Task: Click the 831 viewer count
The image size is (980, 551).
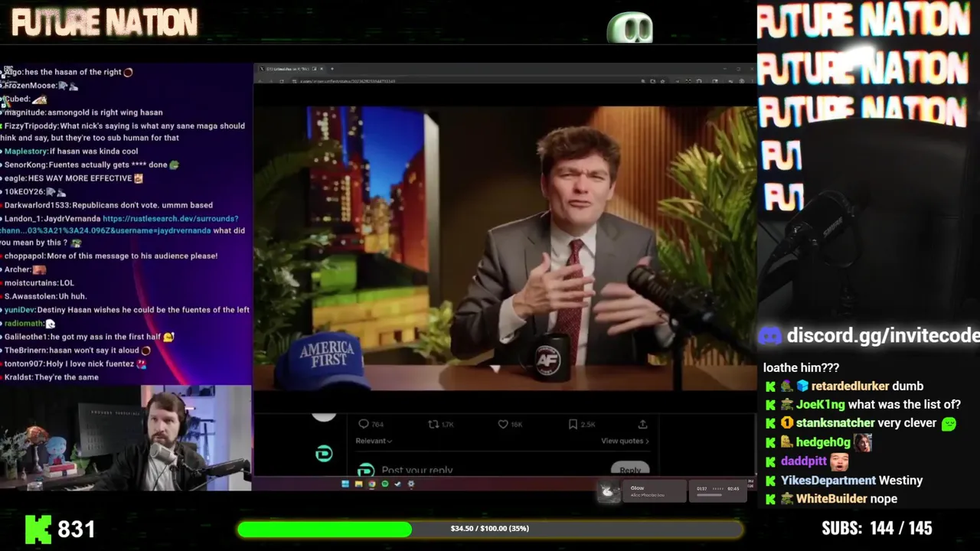Action: click(x=76, y=529)
